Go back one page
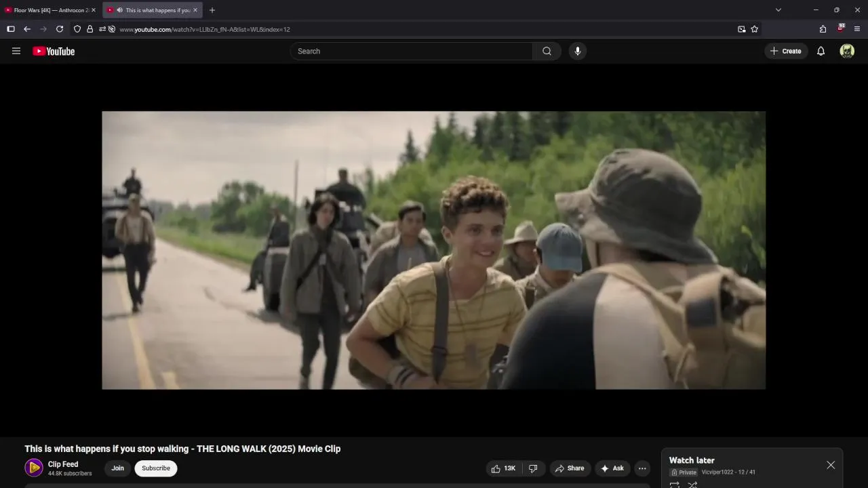Viewport: 868px width, 488px height. click(27, 29)
